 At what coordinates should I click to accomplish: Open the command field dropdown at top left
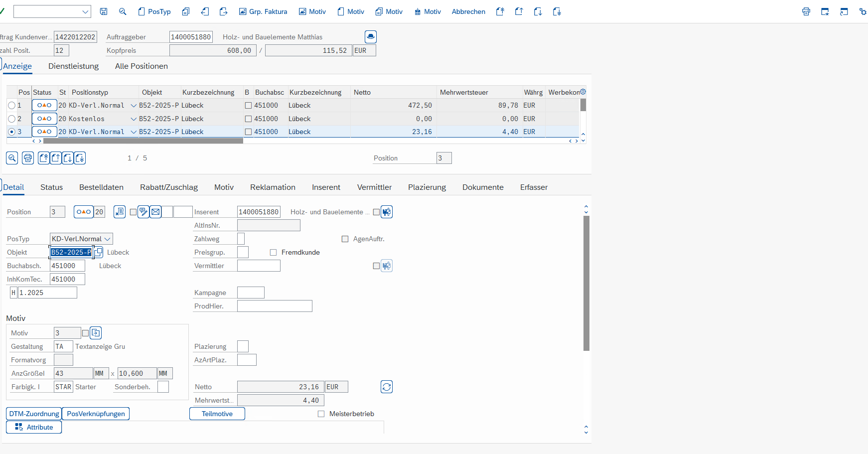click(85, 11)
